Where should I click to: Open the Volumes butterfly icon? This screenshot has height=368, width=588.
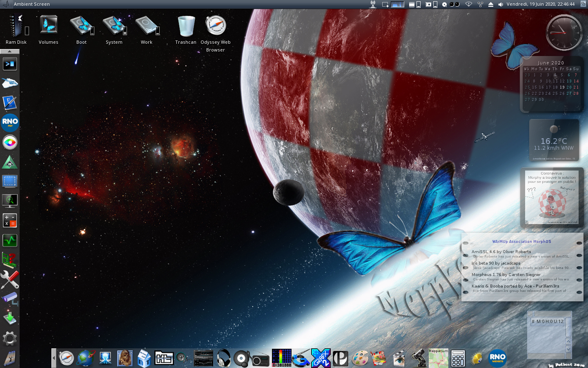49,25
